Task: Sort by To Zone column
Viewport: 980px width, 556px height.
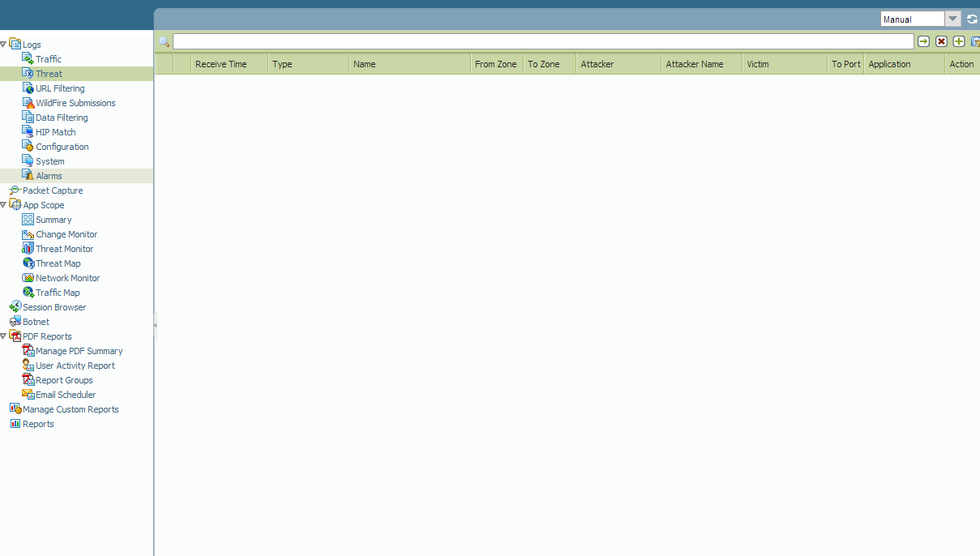Action: coord(550,64)
